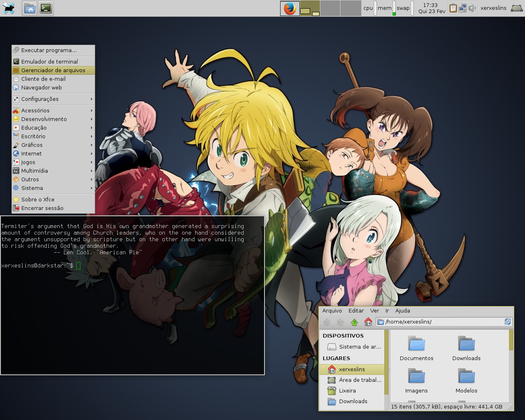Open the network connection tray icon
The height and width of the screenshot is (420, 525).
(x=463, y=8)
